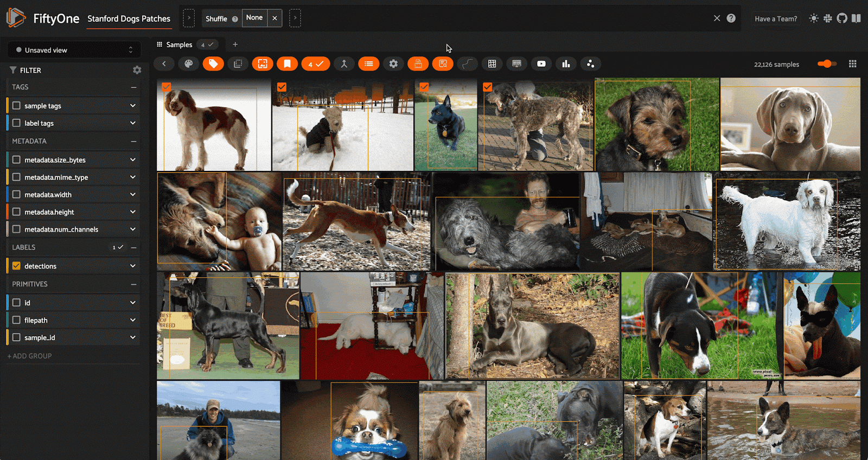Open the GitHub repository icon

842,18
